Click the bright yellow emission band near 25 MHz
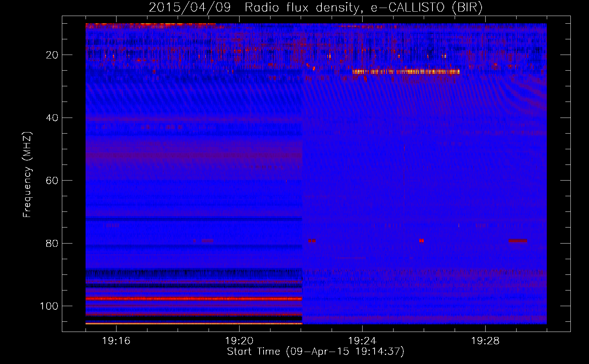Screen dimensions: 589x364 406,72
